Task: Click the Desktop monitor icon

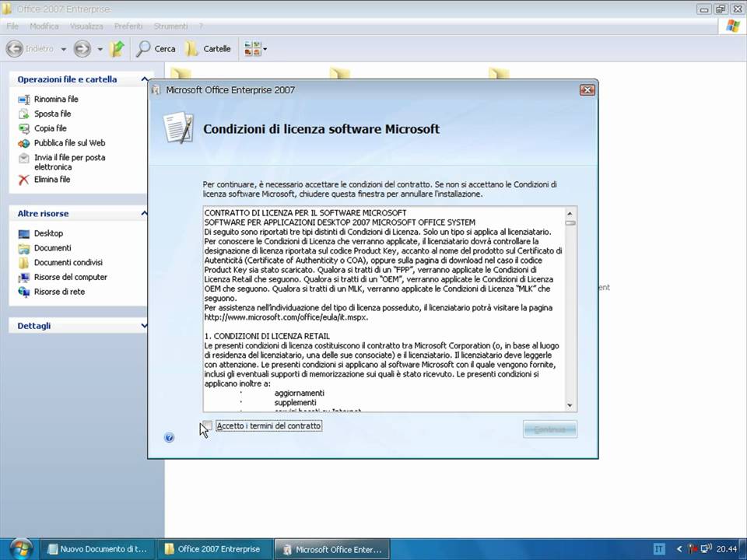Action: 24,234
